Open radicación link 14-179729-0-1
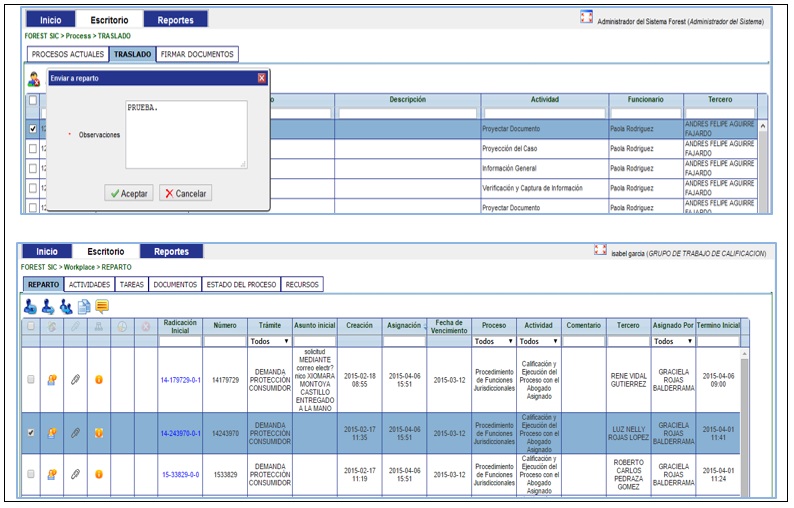This screenshot has width=794, height=508. click(x=180, y=380)
